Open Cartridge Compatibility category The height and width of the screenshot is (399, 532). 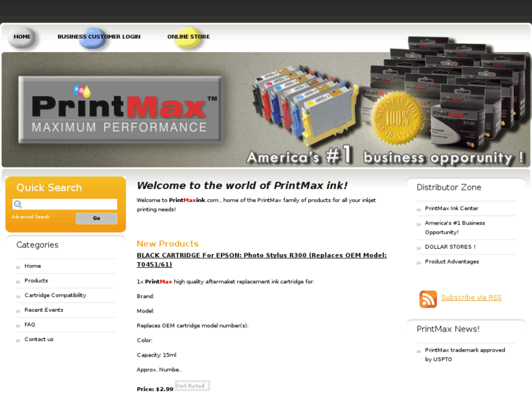55,296
